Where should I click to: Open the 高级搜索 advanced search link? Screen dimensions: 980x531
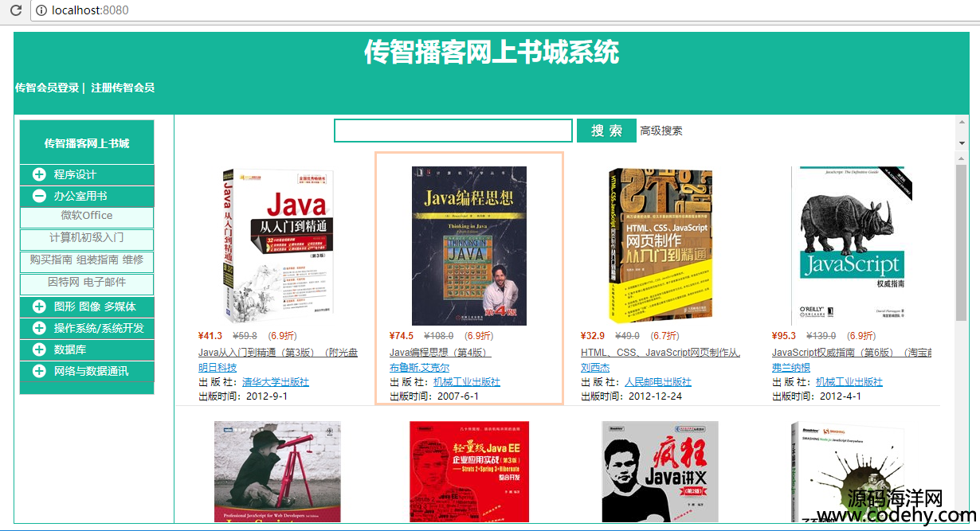(x=661, y=131)
